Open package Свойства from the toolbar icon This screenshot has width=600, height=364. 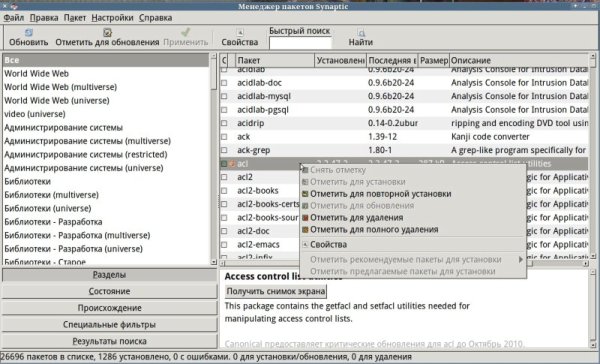(240, 33)
